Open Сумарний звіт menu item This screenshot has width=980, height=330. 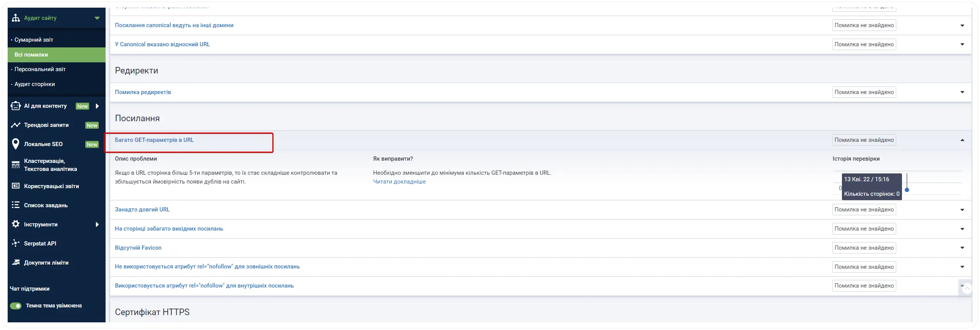coord(34,40)
